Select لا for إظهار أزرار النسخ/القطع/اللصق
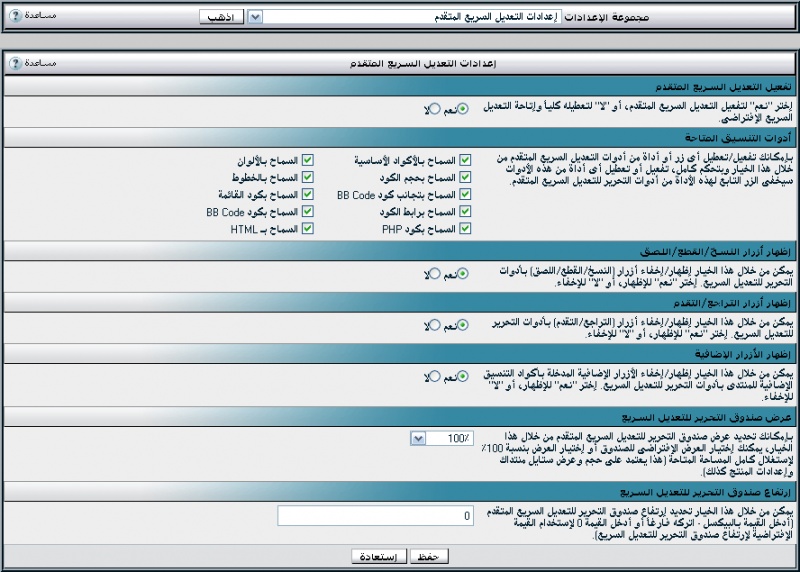 (x=435, y=274)
